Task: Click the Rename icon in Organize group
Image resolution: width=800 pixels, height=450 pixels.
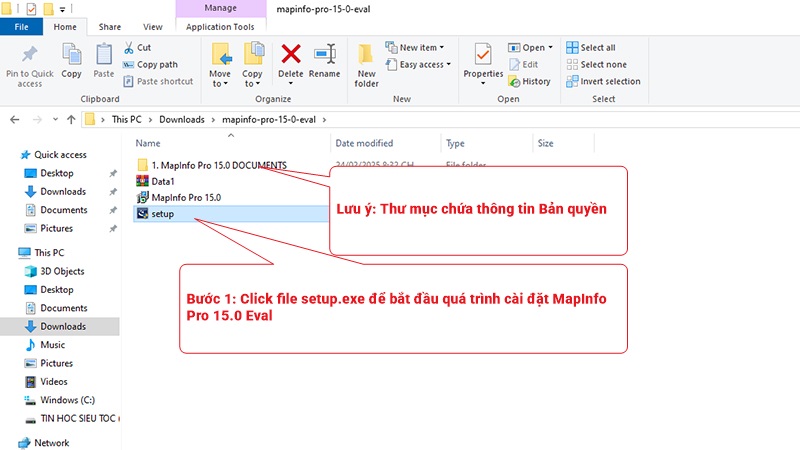Action: [324, 54]
